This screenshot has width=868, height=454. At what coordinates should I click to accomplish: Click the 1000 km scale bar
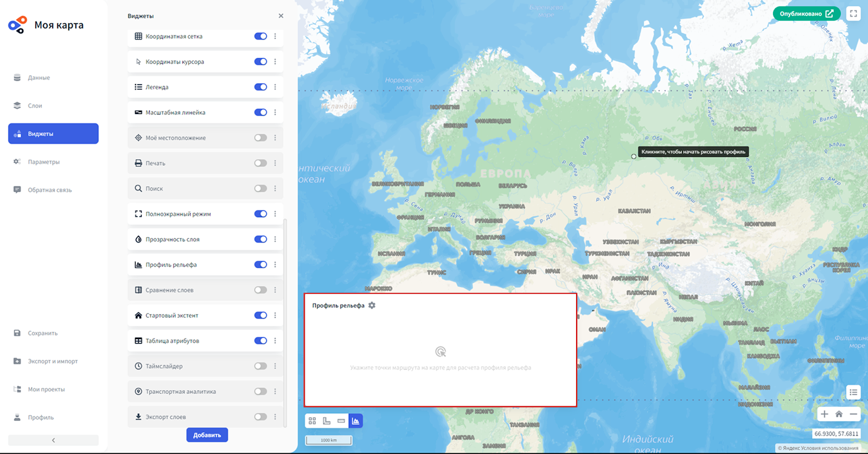click(329, 440)
